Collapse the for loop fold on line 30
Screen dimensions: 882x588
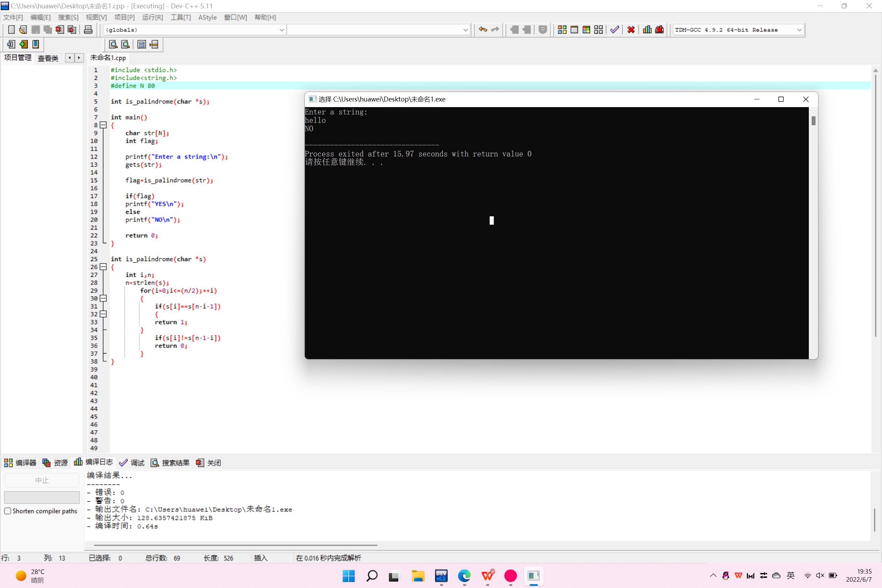click(104, 298)
